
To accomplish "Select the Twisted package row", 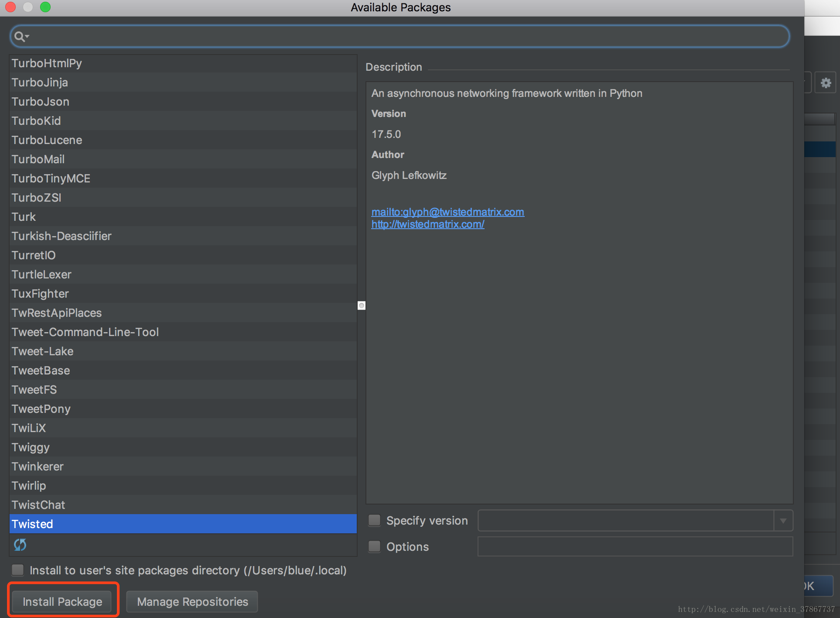I will tap(183, 524).
